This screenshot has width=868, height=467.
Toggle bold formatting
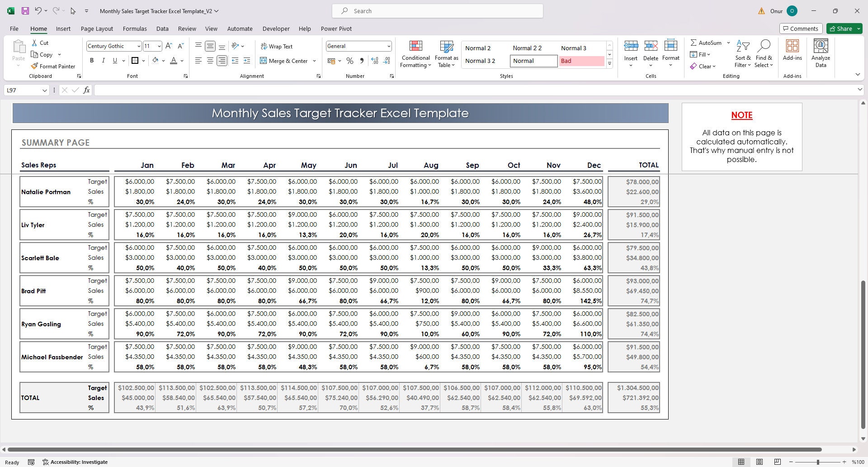click(92, 60)
